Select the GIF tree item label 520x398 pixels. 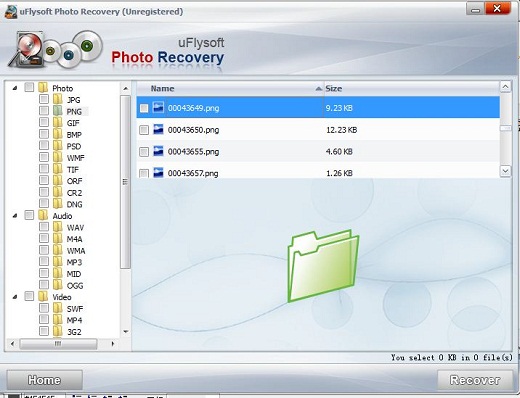pyautogui.click(x=73, y=123)
